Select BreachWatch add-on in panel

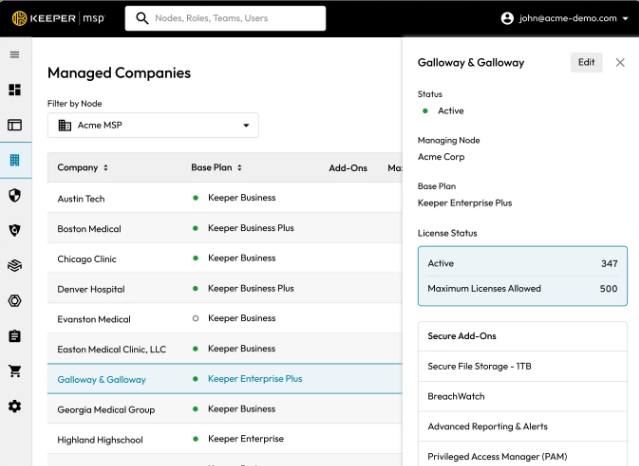pyautogui.click(x=456, y=396)
